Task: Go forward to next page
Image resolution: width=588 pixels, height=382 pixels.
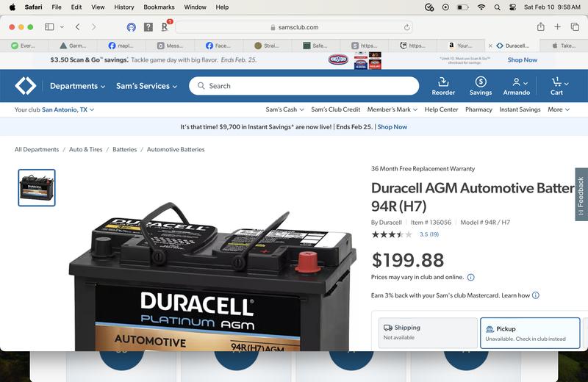Action: pos(93,27)
